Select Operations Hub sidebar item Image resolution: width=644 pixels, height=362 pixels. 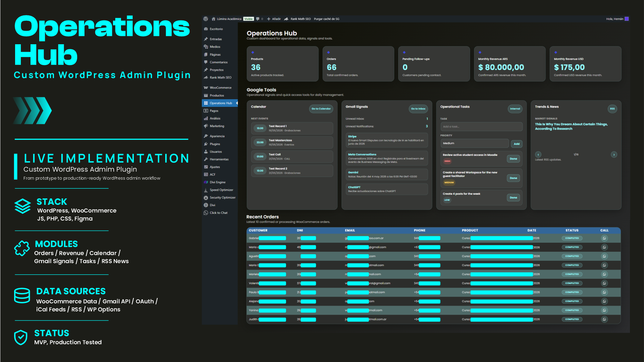220,103
